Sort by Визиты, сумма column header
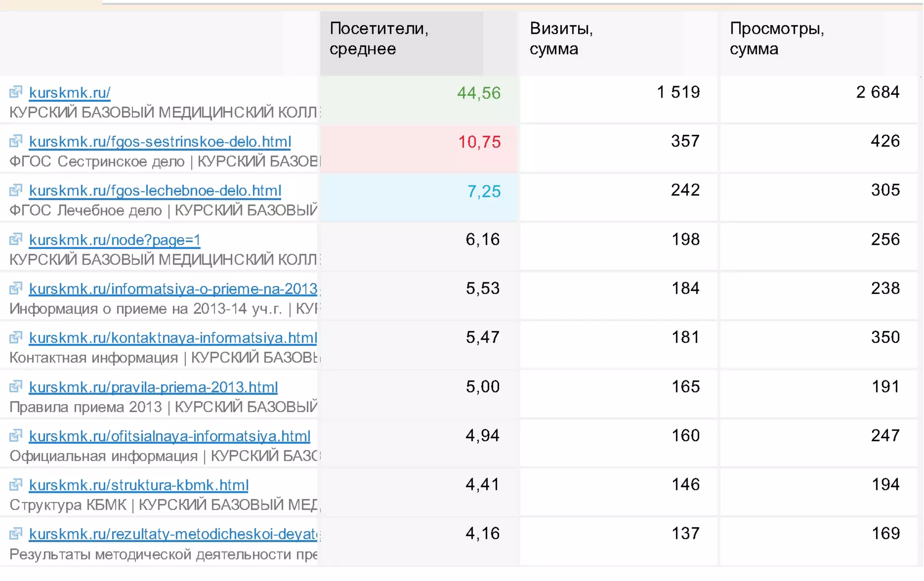 [x=561, y=38]
